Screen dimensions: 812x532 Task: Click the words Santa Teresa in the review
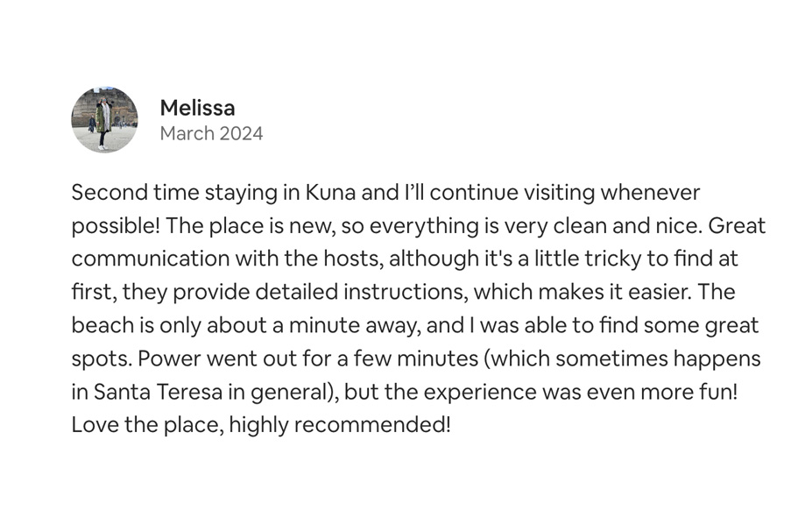point(158,392)
